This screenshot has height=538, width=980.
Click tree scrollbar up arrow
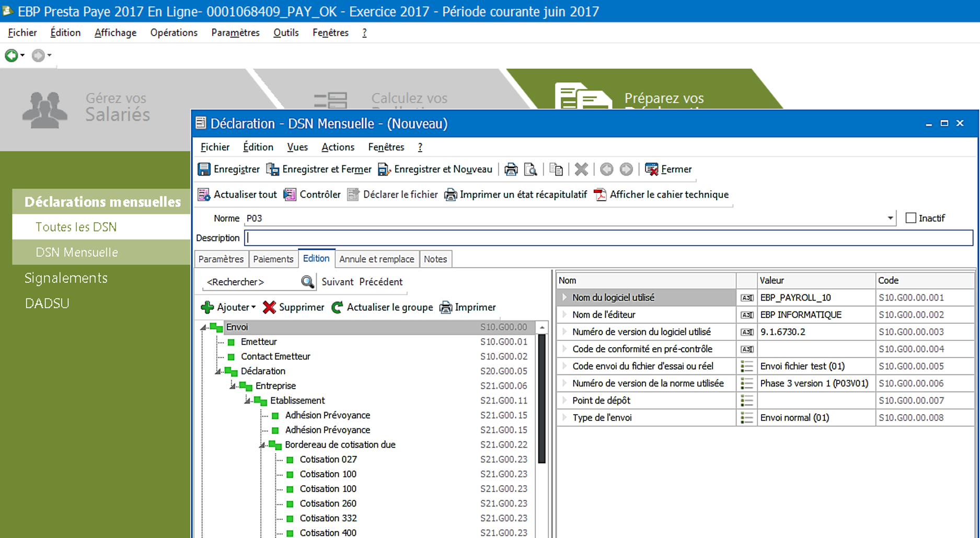coord(542,327)
